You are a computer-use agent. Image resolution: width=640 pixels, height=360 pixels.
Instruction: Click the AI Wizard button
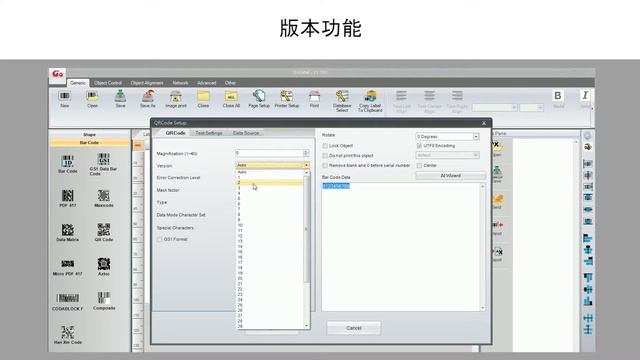click(x=451, y=176)
